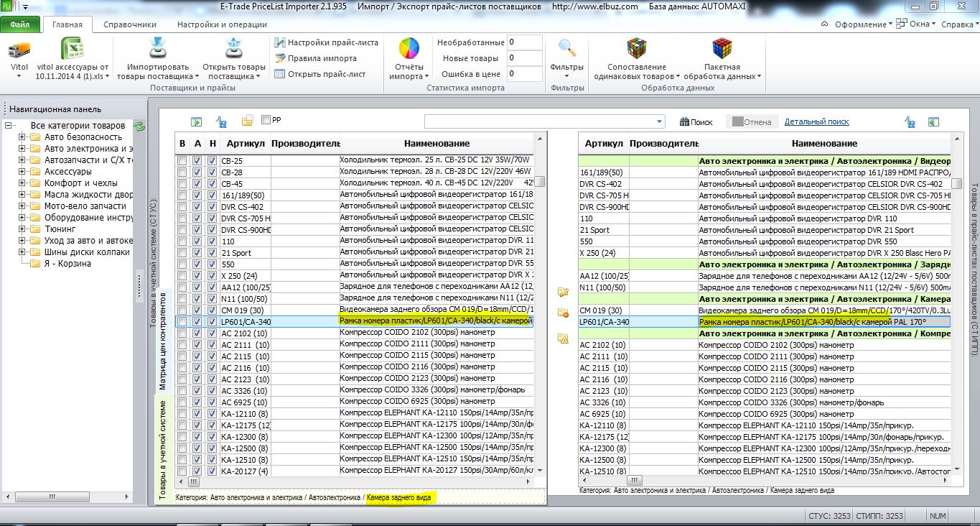980x526 pixels.
Task: Open the Файл tab
Action: tap(20, 24)
